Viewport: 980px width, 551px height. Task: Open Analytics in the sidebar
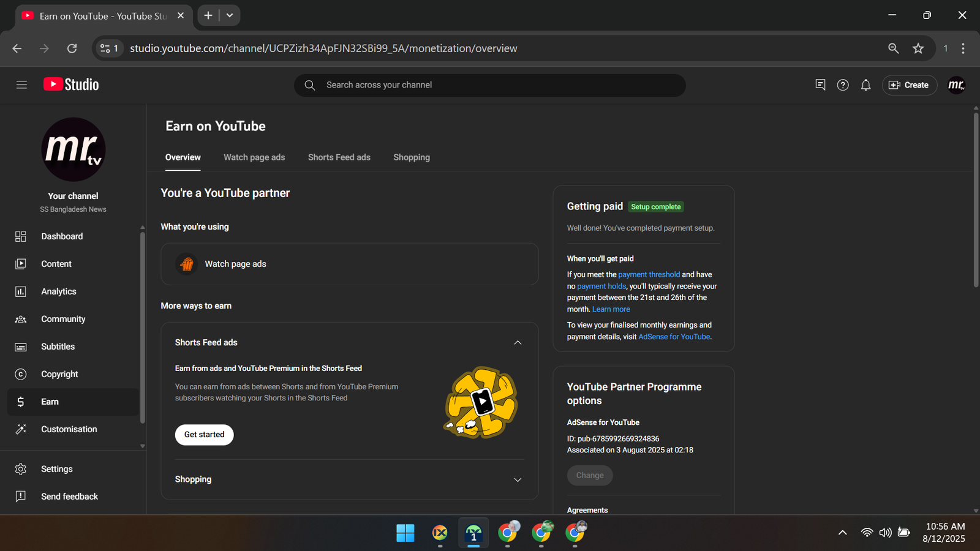[73, 291]
